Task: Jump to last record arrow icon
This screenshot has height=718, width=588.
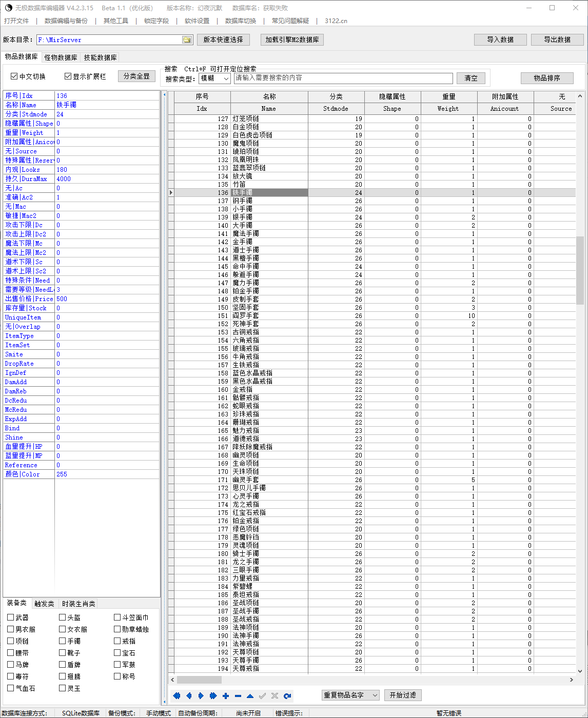Action: 213,696
